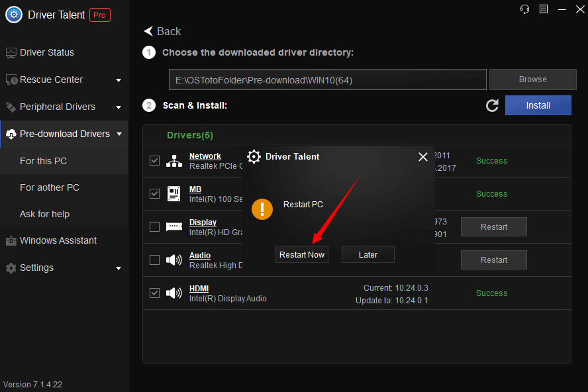588x392 pixels.
Task: Expand the Peripheral Drivers dropdown arrow
Action: 119,107
